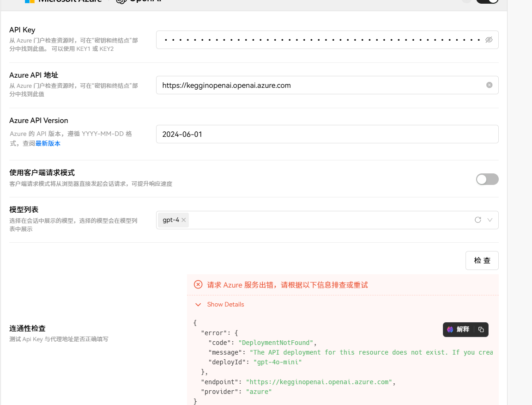Toggle the Azure provider enable switch at top

pyautogui.click(x=487, y=1)
